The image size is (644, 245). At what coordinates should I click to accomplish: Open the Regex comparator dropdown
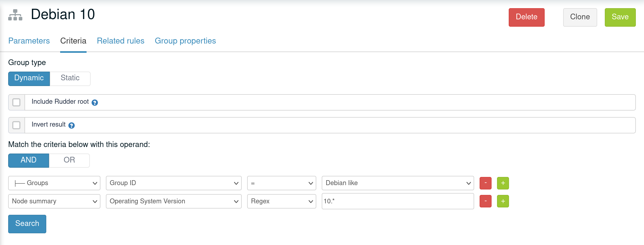tap(281, 201)
